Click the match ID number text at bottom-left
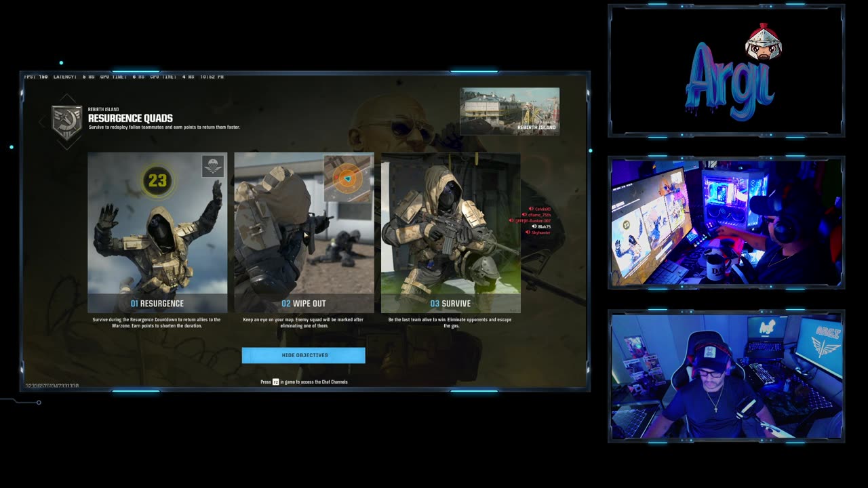The height and width of the screenshot is (488, 868). [x=52, y=386]
